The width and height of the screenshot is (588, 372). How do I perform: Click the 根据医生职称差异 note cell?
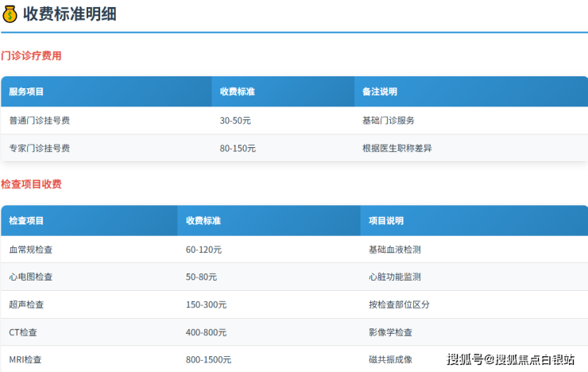(397, 148)
